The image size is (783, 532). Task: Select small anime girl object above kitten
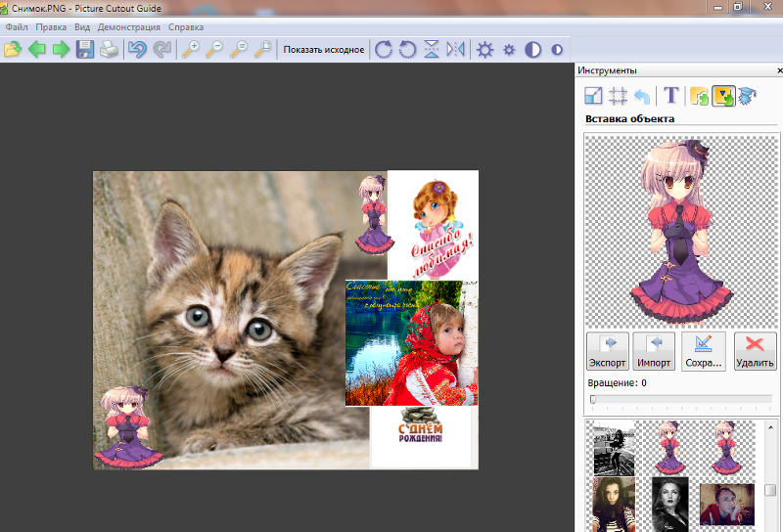pyautogui.click(x=374, y=214)
